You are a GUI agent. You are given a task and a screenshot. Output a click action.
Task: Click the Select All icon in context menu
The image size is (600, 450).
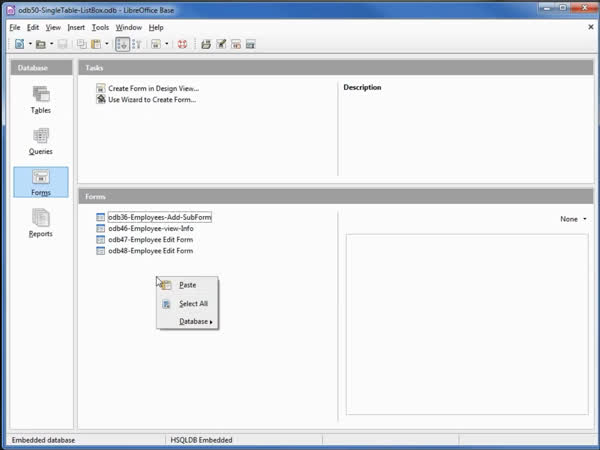(x=166, y=304)
